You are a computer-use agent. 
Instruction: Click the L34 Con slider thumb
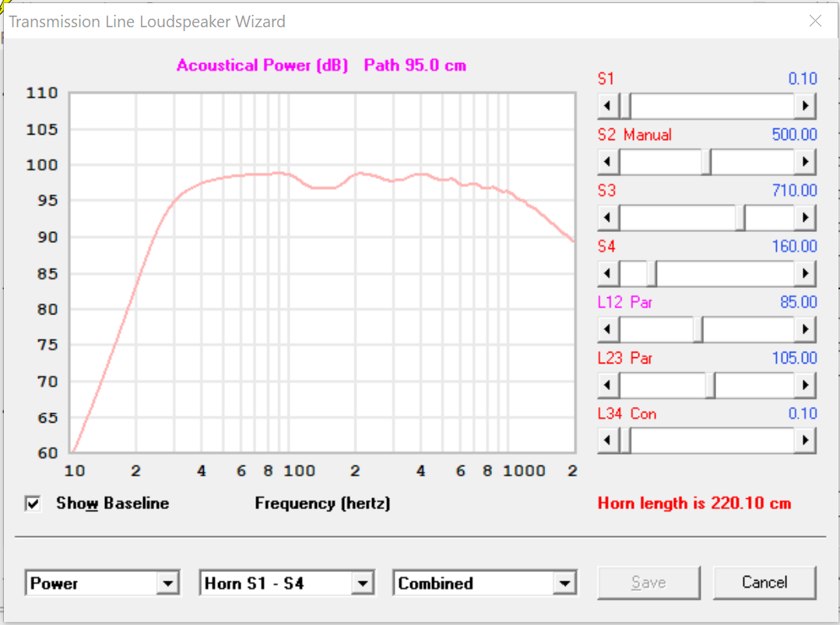[x=625, y=441]
